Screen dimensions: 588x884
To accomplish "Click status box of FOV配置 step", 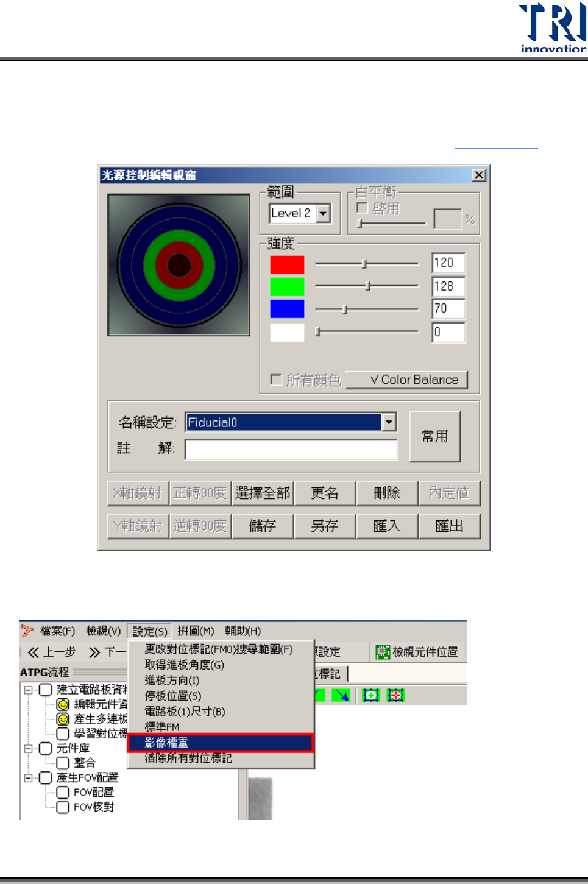I will (63, 792).
